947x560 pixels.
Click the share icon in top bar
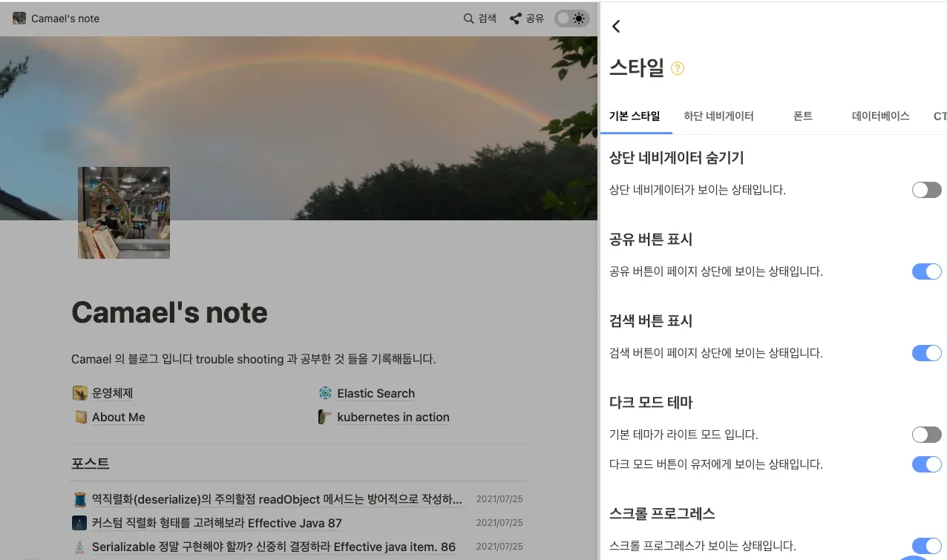pos(515,19)
